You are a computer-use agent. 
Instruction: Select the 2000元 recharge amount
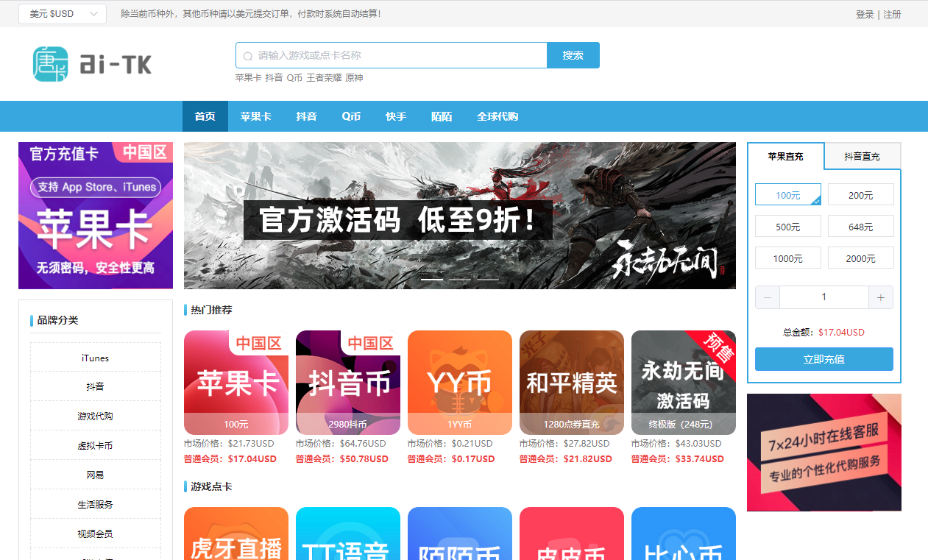point(861,258)
